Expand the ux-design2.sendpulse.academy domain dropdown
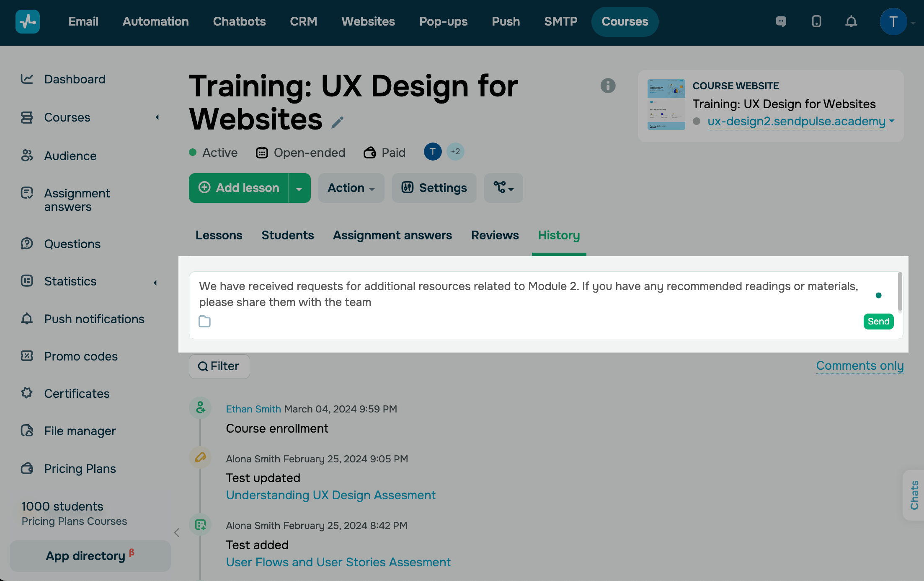The width and height of the screenshot is (924, 581). [891, 122]
